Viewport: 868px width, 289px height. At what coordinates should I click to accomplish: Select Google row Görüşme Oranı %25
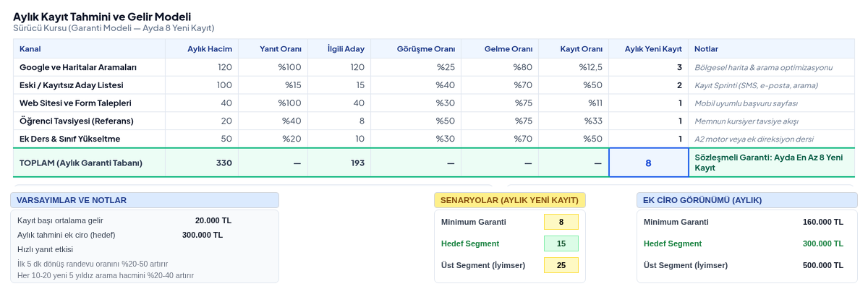[x=446, y=67]
